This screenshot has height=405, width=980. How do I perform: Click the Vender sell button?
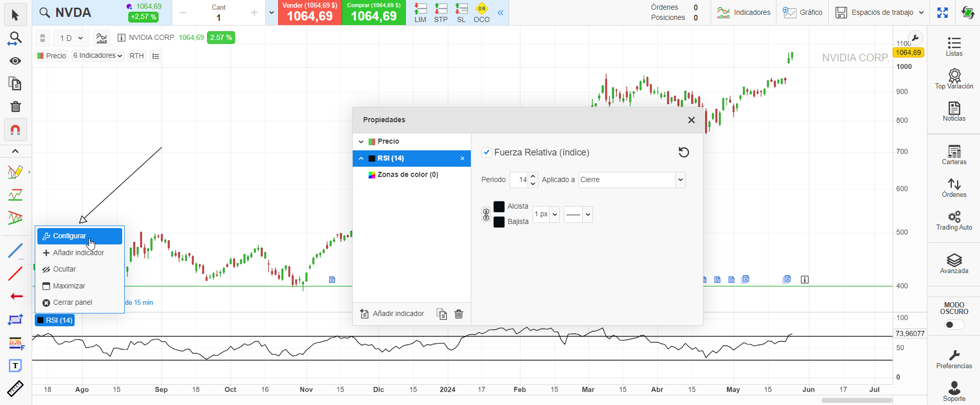click(310, 13)
